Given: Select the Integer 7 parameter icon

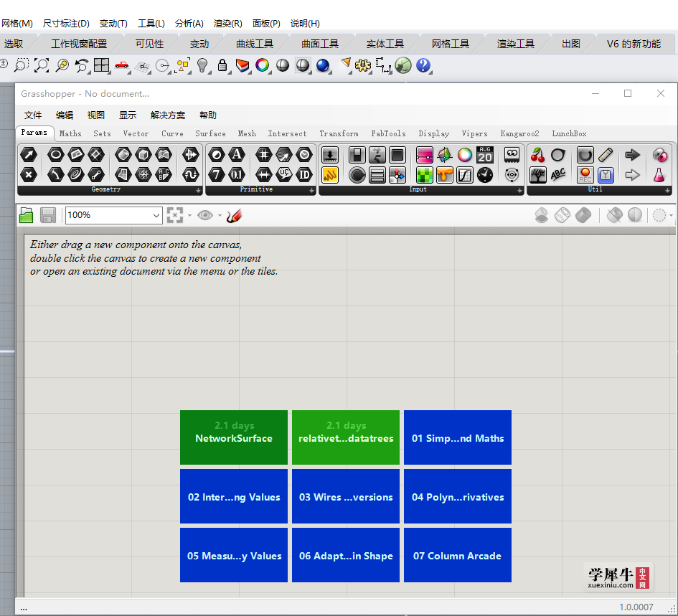Looking at the screenshot, I should 216,175.
